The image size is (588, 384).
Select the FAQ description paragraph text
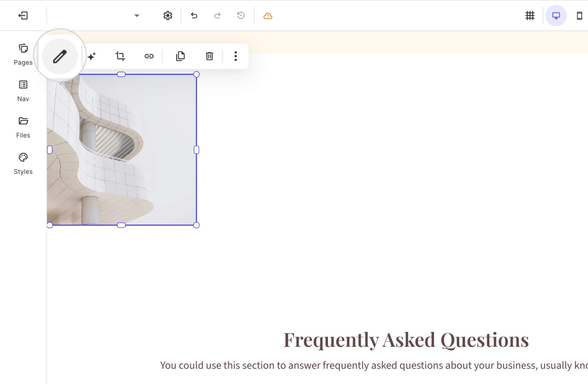374,365
